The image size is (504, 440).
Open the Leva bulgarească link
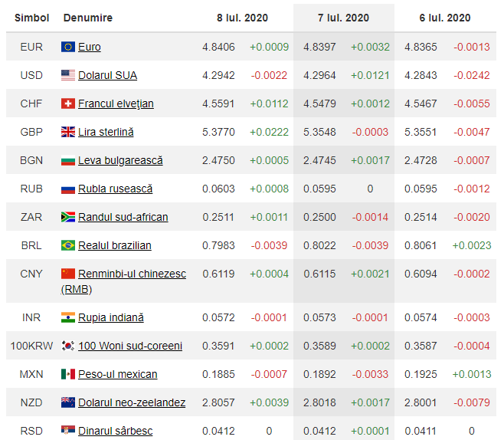pyautogui.click(x=120, y=160)
